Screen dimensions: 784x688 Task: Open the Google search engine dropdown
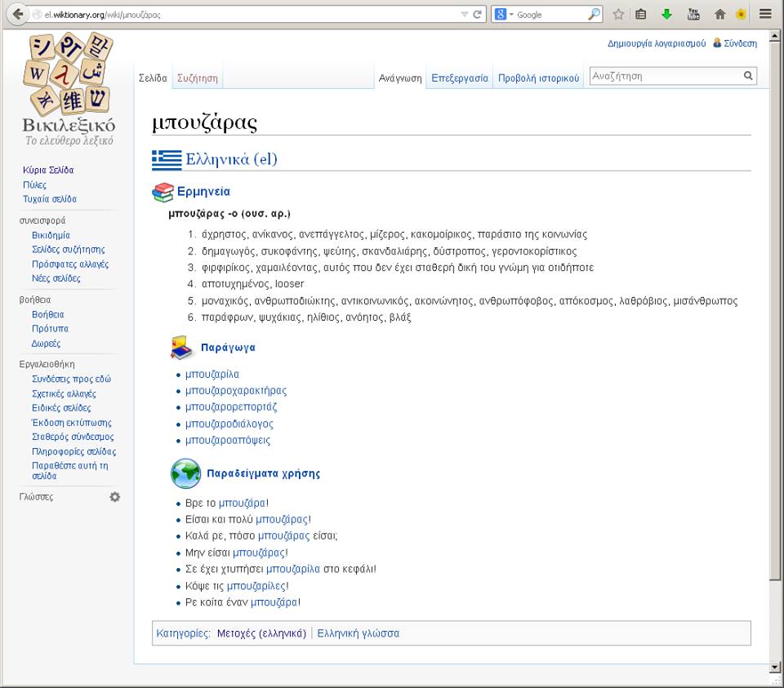pos(504,15)
